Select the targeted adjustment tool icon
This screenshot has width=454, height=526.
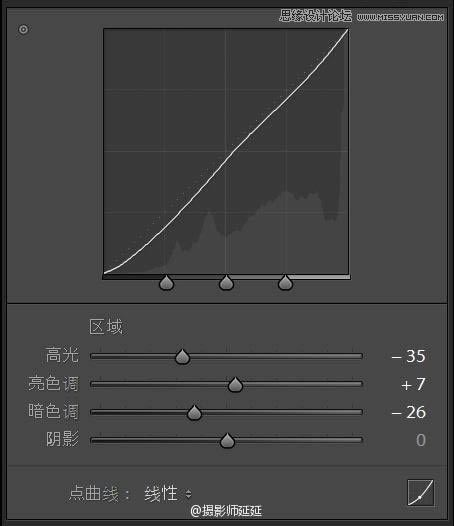click(x=23, y=30)
